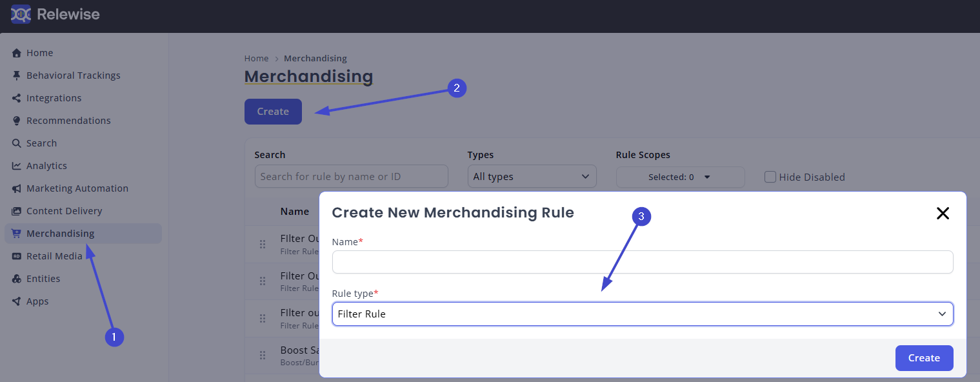Click the Apps rocket icon
980x382 pixels.
17,301
